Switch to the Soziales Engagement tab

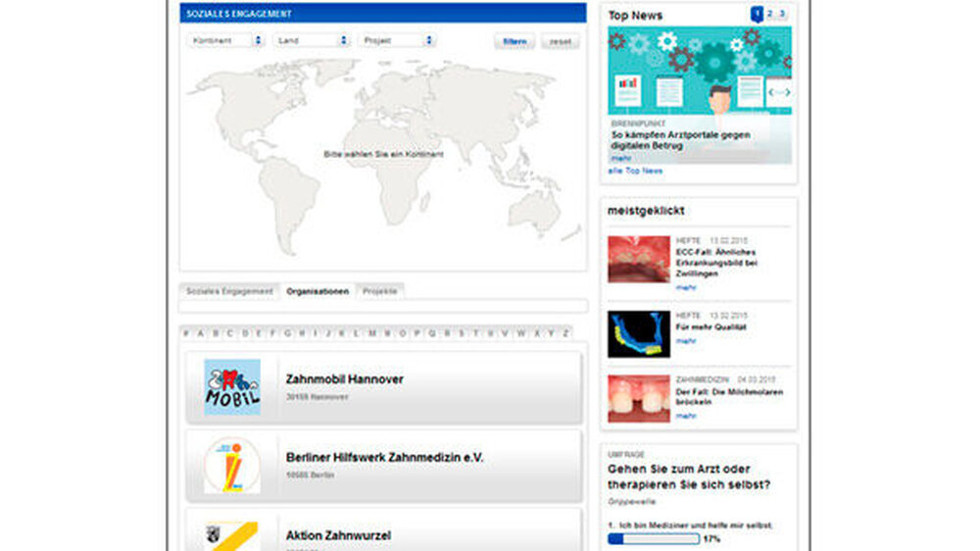click(229, 292)
